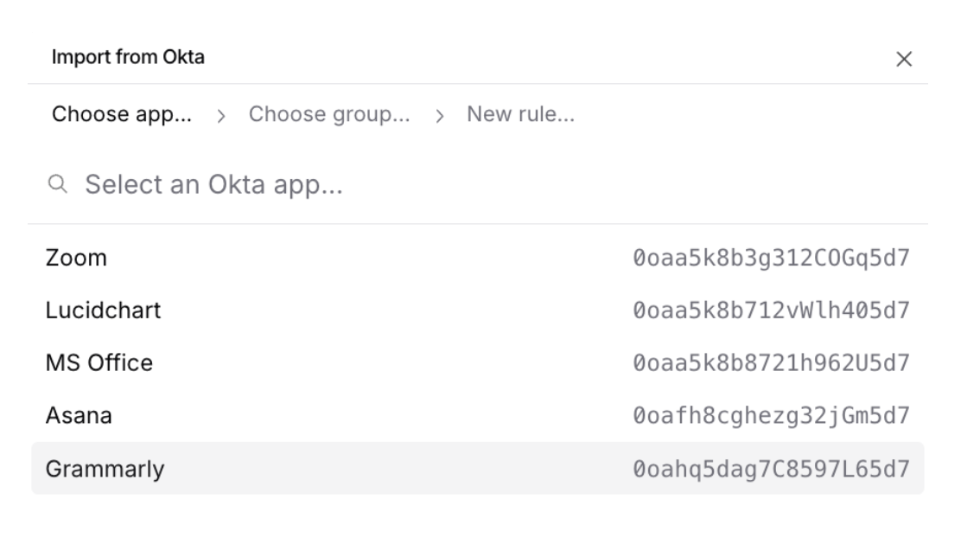Select the Lucidchart app
The image size is (980, 557).
478,311
